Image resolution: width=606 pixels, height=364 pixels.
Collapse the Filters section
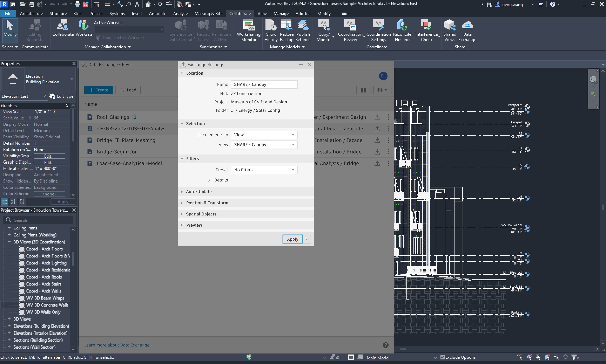coord(182,159)
